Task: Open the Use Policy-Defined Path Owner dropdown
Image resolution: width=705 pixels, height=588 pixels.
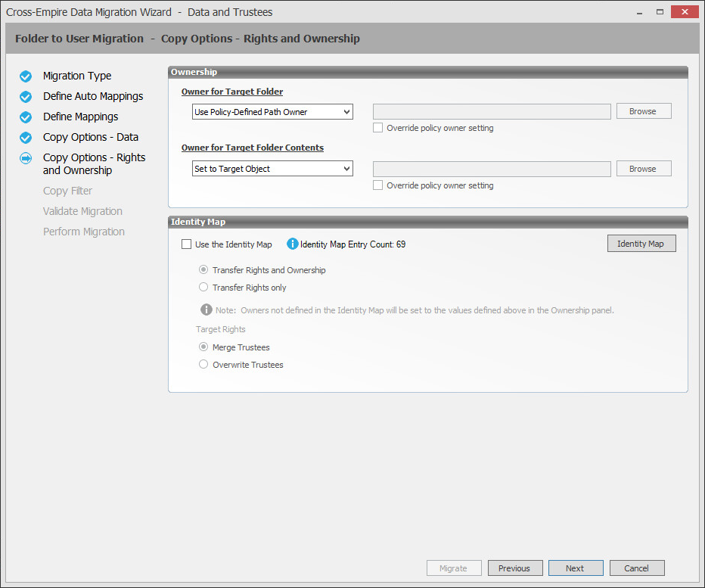Action: [x=272, y=112]
